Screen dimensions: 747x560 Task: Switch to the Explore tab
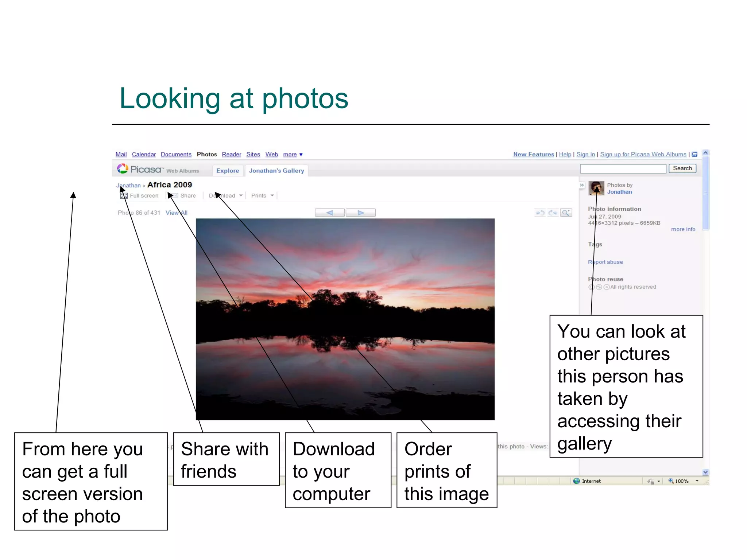228,171
